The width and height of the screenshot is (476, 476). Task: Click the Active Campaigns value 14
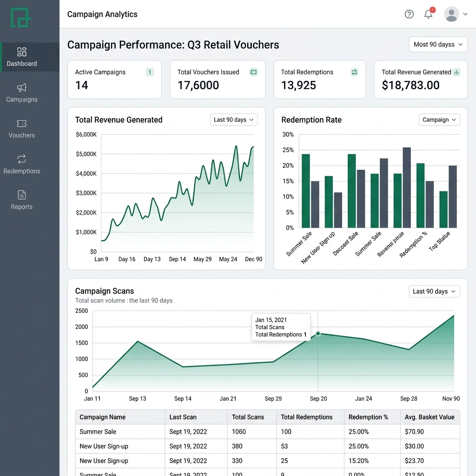click(82, 86)
